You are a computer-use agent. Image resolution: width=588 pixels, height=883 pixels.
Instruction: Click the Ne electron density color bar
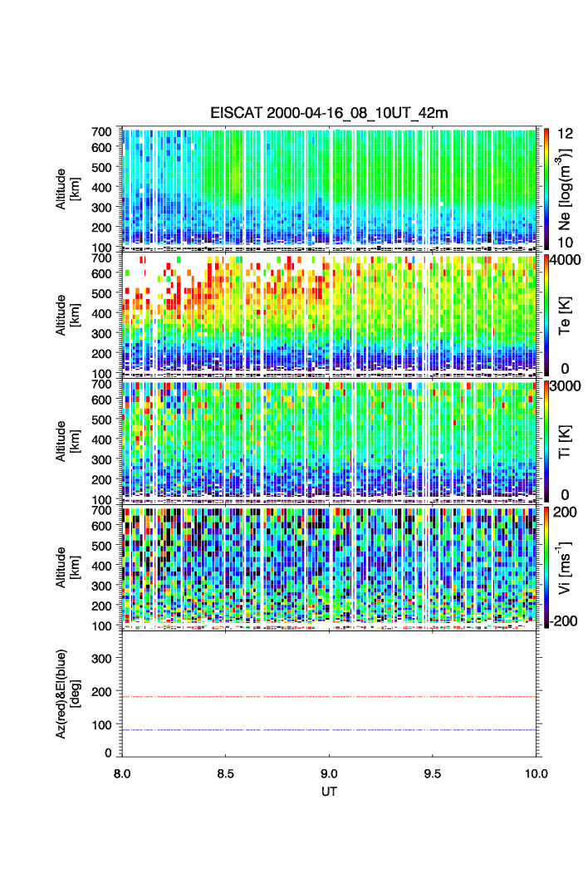[x=546, y=186]
